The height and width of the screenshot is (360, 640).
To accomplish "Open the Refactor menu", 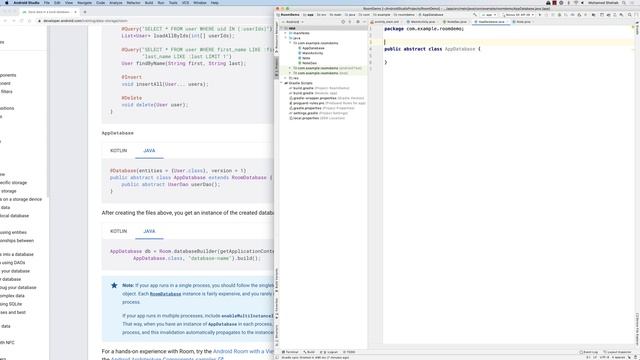I will click(x=133, y=2).
